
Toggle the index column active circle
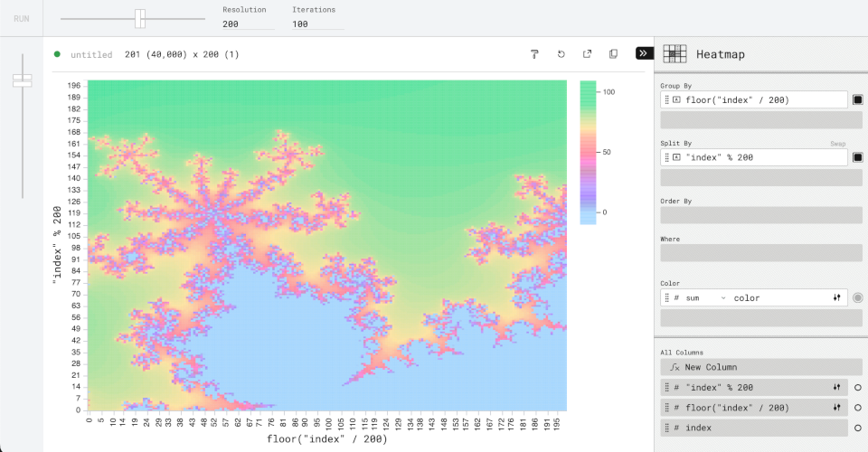tap(857, 428)
